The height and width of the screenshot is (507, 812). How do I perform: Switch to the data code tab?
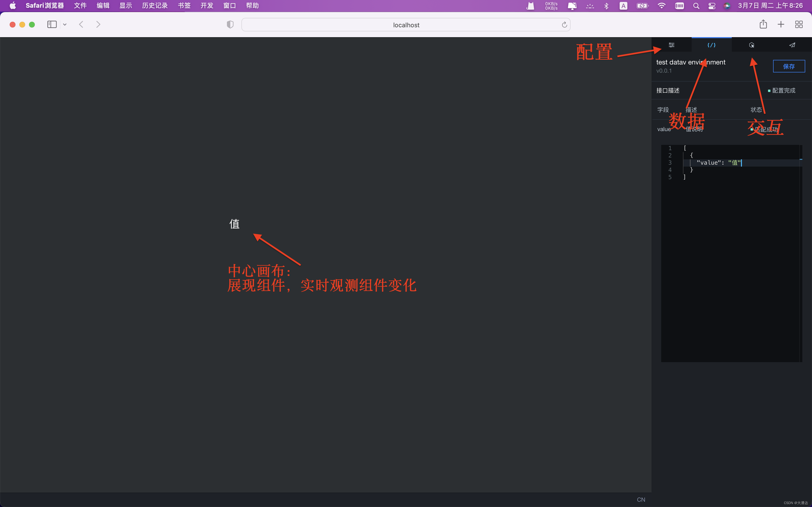tap(711, 45)
